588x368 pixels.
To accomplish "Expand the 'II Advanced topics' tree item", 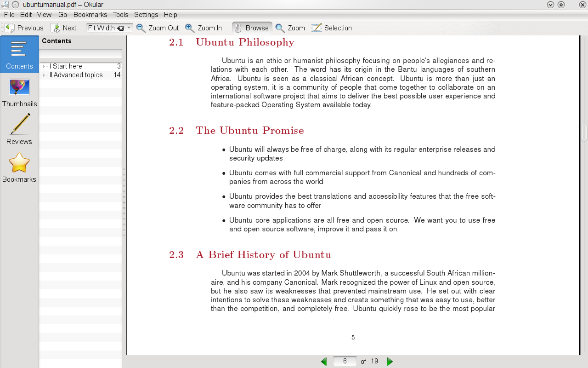I will [x=44, y=75].
